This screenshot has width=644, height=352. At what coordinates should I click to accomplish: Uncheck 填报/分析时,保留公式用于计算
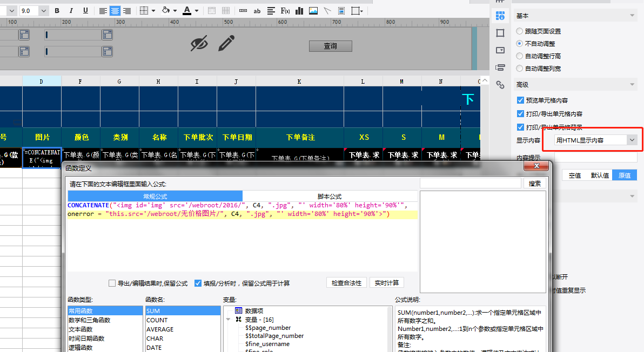pos(198,283)
